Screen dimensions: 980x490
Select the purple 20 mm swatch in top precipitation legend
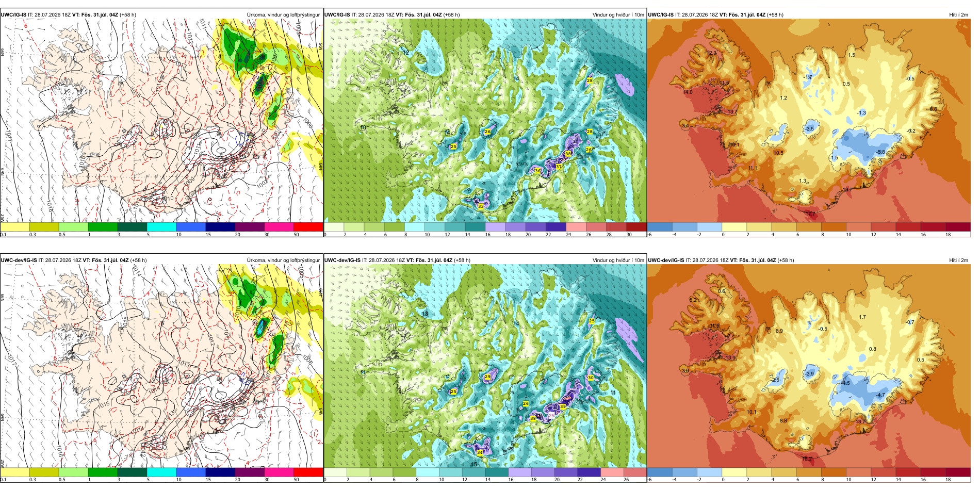250,227
